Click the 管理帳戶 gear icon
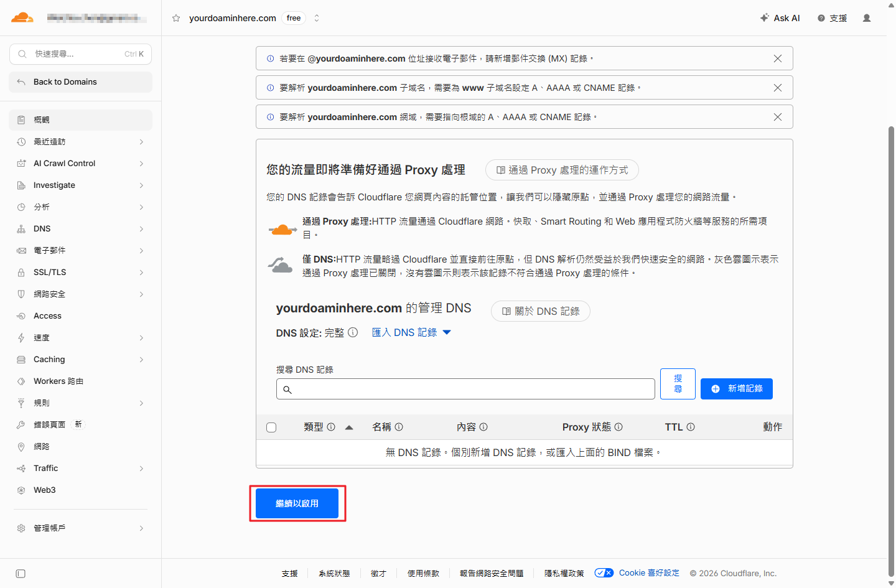Image resolution: width=896 pixels, height=588 pixels. point(21,528)
